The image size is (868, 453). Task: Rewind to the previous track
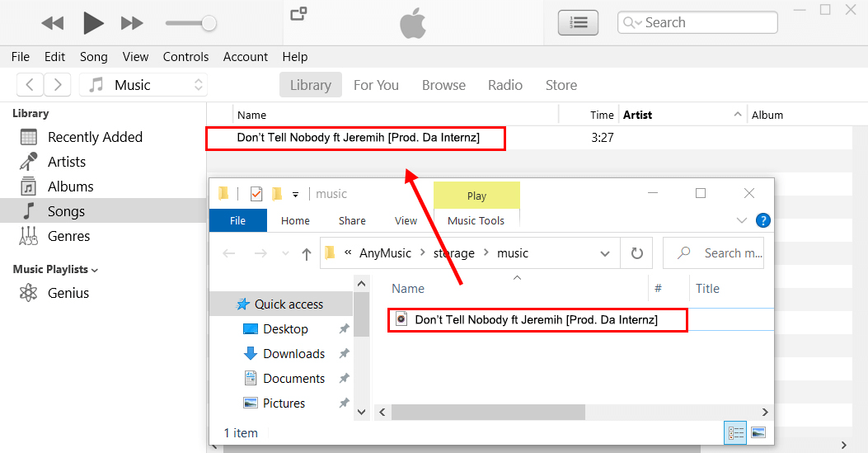(x=53, y=23)
